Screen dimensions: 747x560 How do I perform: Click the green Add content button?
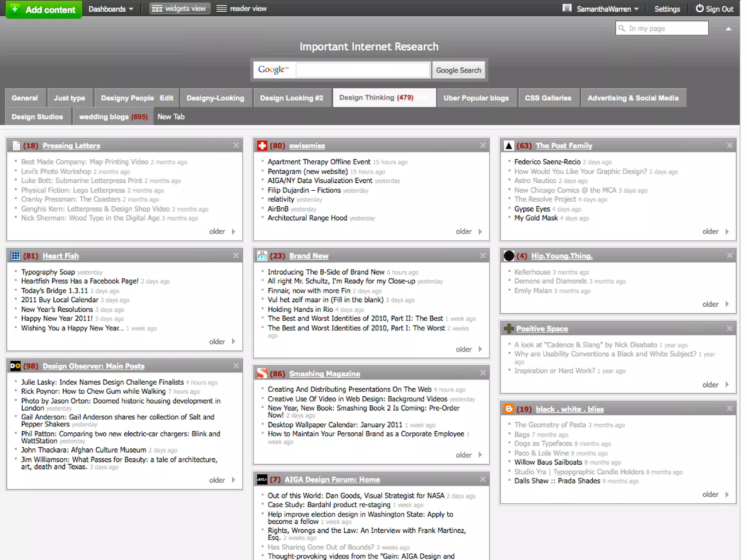click(x=44, y=9)
